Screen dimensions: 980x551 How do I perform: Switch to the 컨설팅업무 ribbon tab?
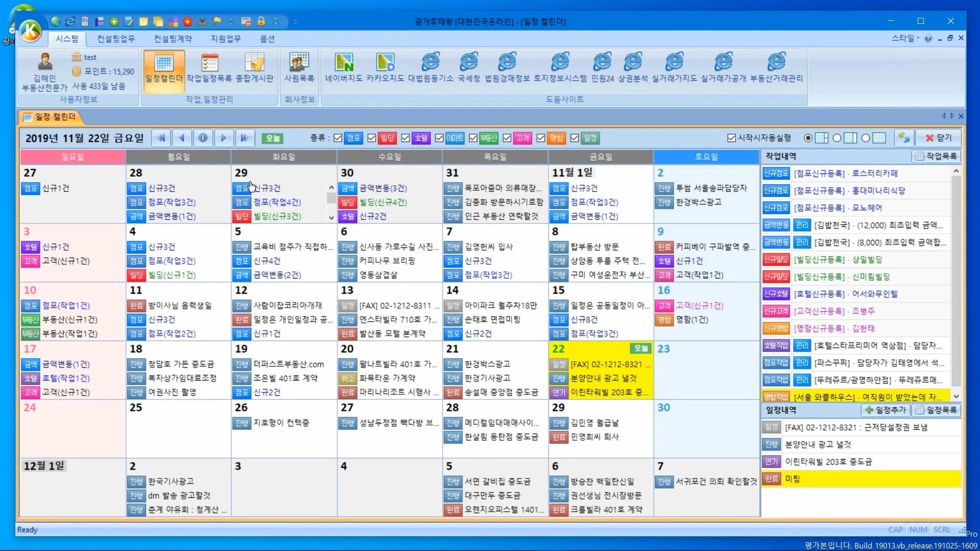pyautogui.click(x=116, y=39)
